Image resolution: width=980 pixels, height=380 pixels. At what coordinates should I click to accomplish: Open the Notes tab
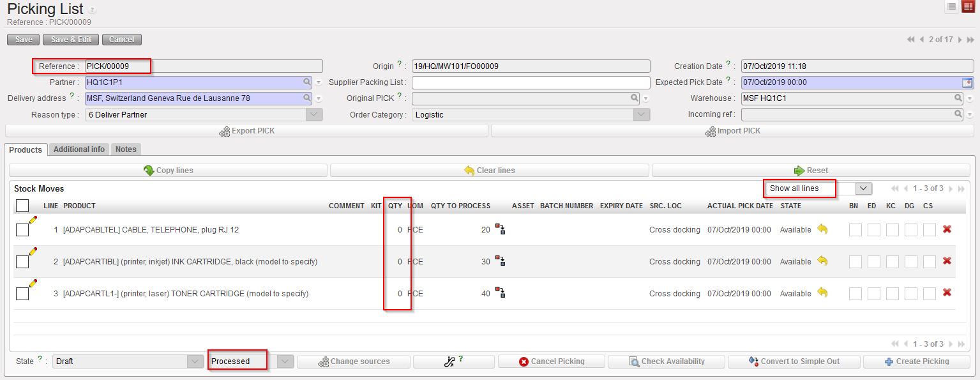coord(126,149)
